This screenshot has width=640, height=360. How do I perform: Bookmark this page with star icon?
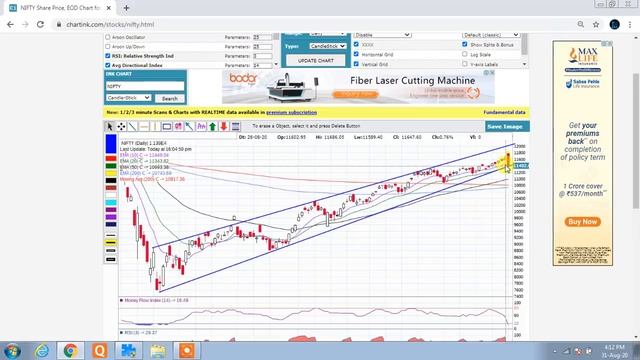[x=596, y=24]
